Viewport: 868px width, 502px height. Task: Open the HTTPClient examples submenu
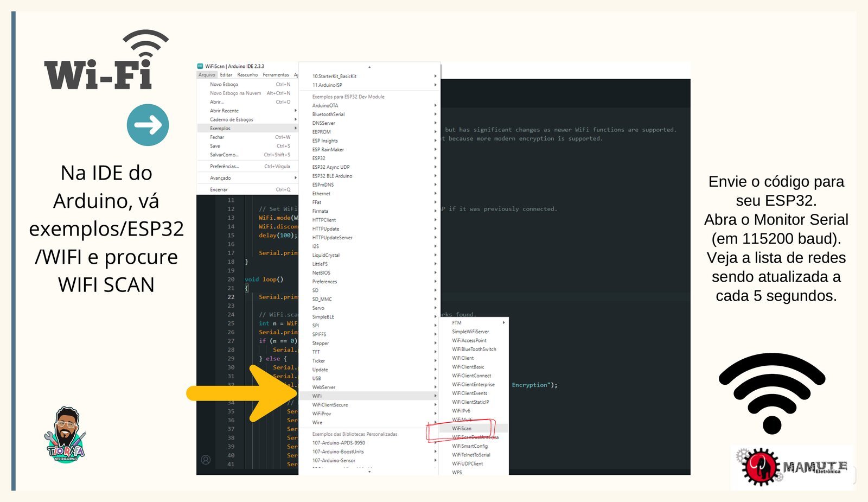(369, 220)
